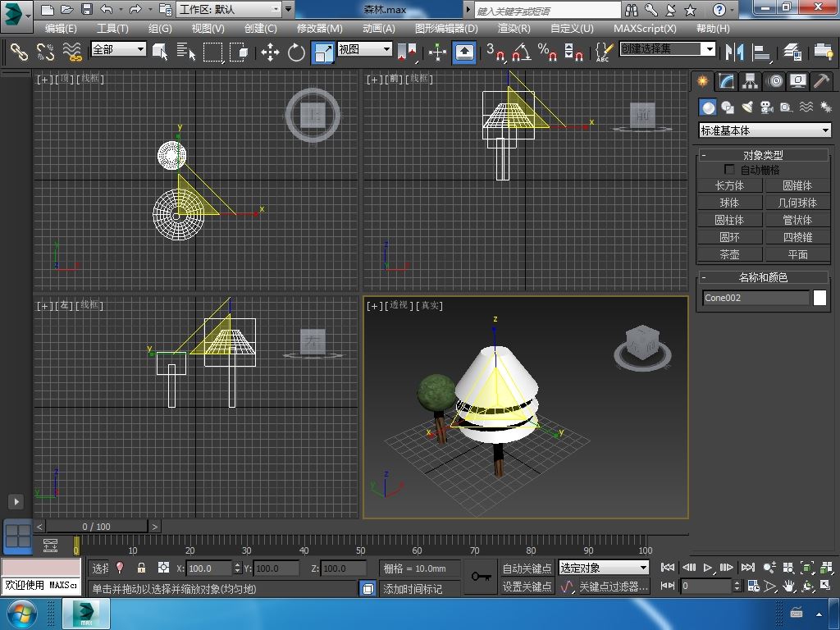Viewport: 840px width, 630px height.
Task: Open the 全部 selection filter dropdown
Action: click(x=118, y=49)
